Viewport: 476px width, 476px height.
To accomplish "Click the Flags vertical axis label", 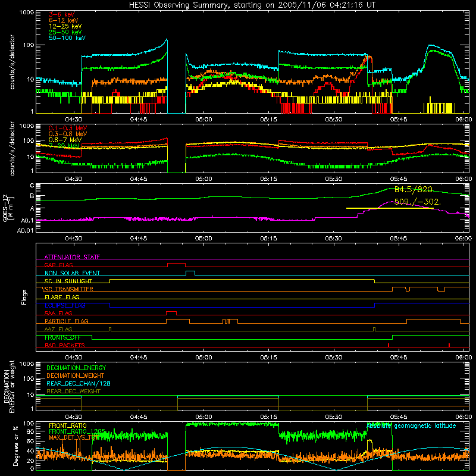I will pos(24,297).
